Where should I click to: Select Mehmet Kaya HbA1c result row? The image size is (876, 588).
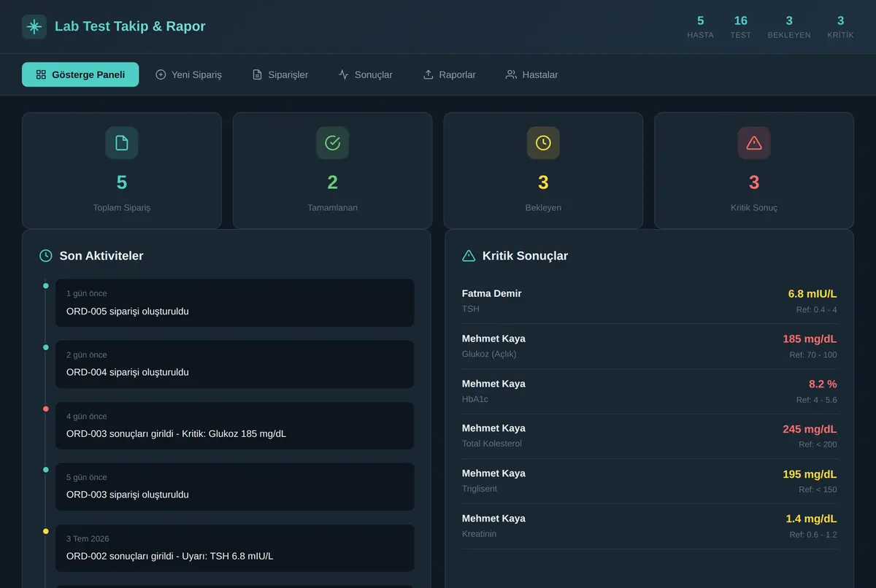[x=650, y=392]
